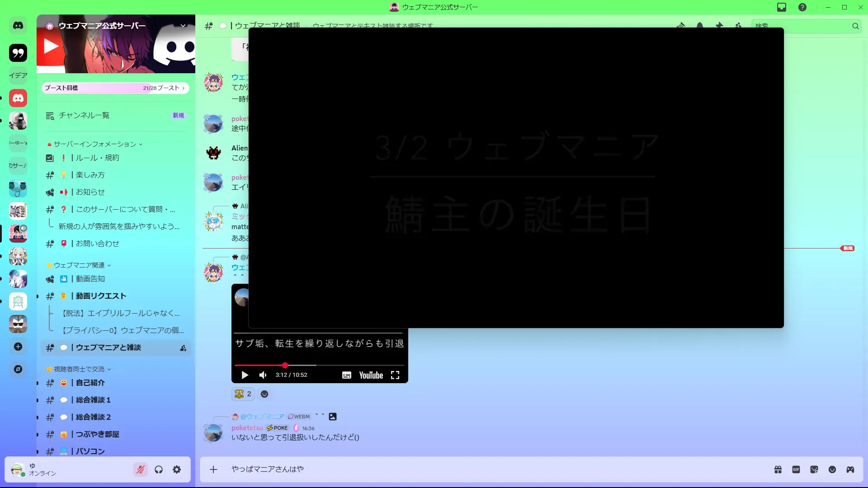This screenshot has width=868, height=488.
Task: Open the GIF picker
Action: (796, 469)
